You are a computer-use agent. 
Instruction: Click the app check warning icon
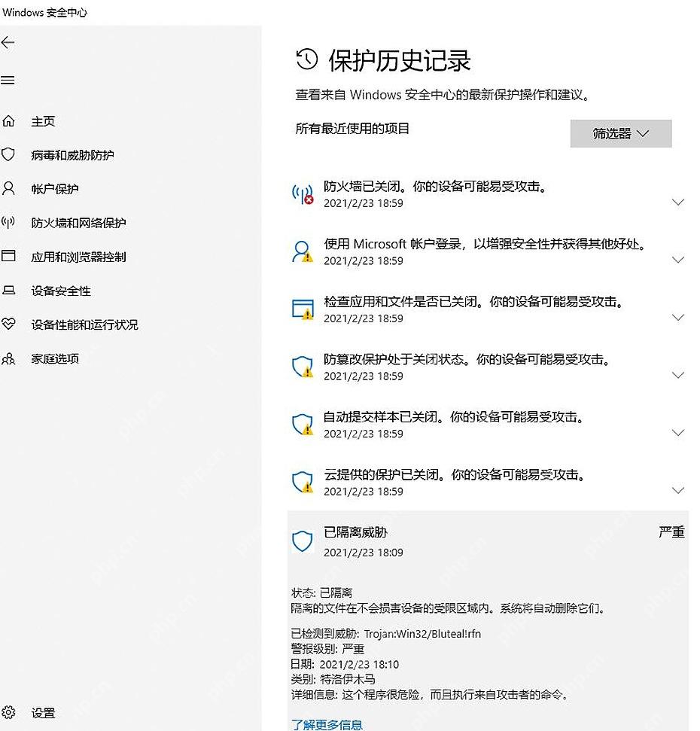(x=303, y=309)
